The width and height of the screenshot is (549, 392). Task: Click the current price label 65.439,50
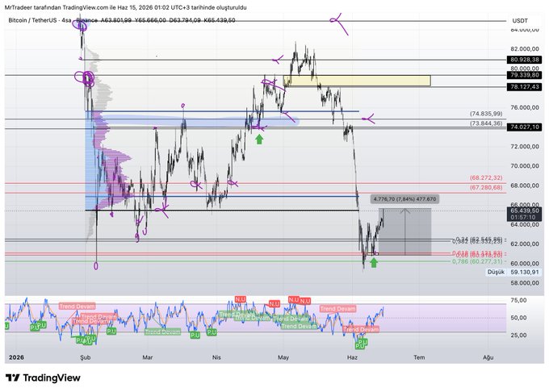coord(524,211)
